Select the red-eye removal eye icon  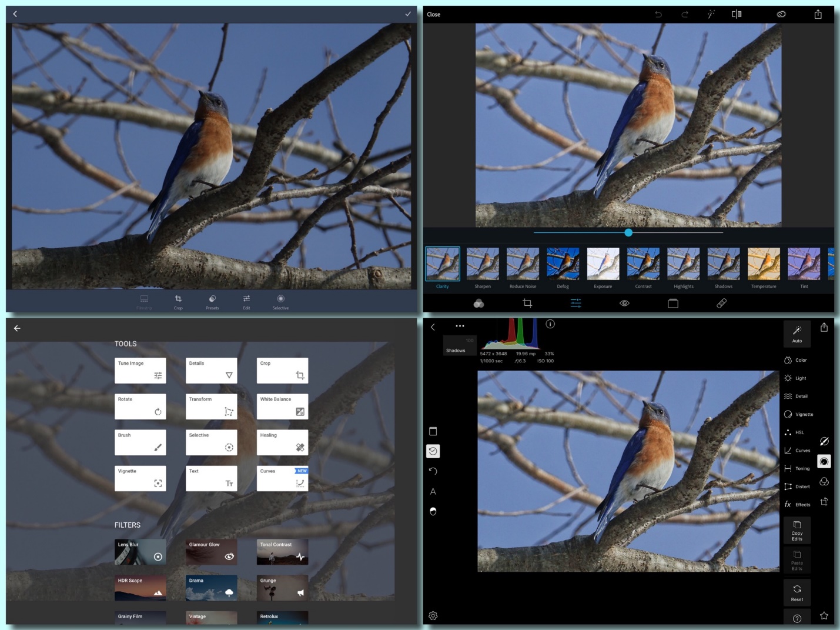click(x=624, y=303)
